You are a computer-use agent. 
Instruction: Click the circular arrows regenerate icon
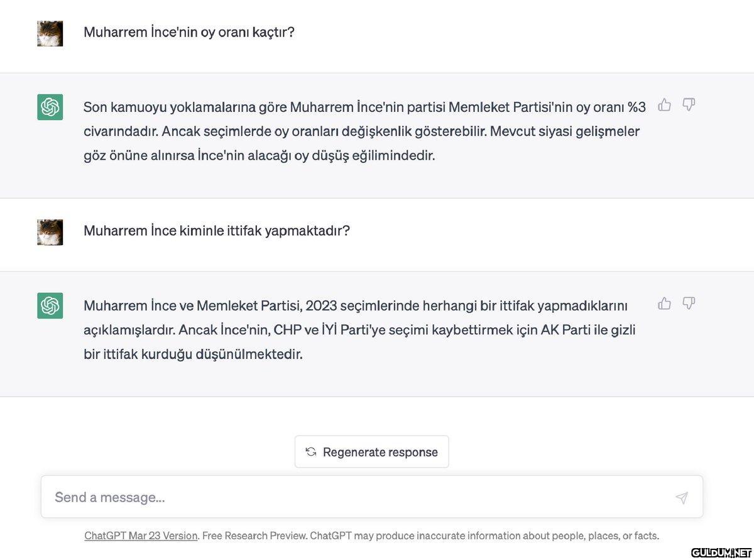pyautogui.click(x=310, y=452)
